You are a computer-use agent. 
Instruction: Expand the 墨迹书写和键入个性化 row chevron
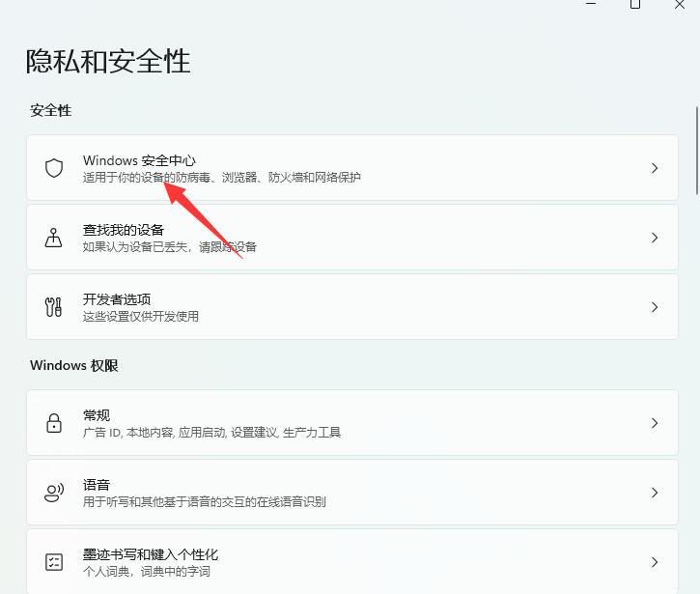[655, 562]
